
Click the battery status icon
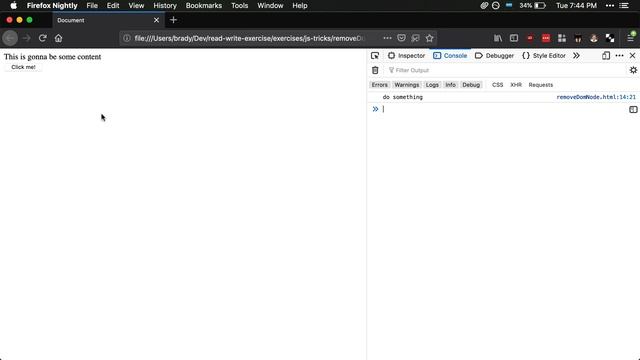pyautogui.click(x=540, y=6)
